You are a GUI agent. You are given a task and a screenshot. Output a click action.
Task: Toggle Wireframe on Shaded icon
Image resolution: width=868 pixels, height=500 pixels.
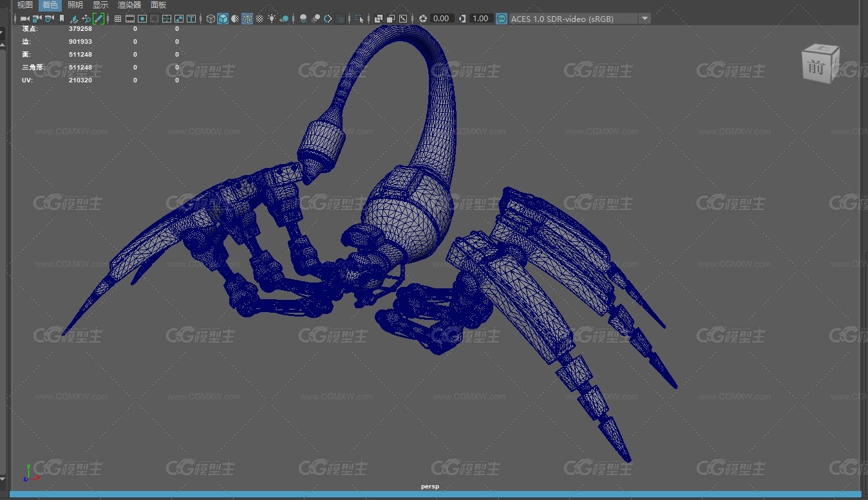pos(247,19)
